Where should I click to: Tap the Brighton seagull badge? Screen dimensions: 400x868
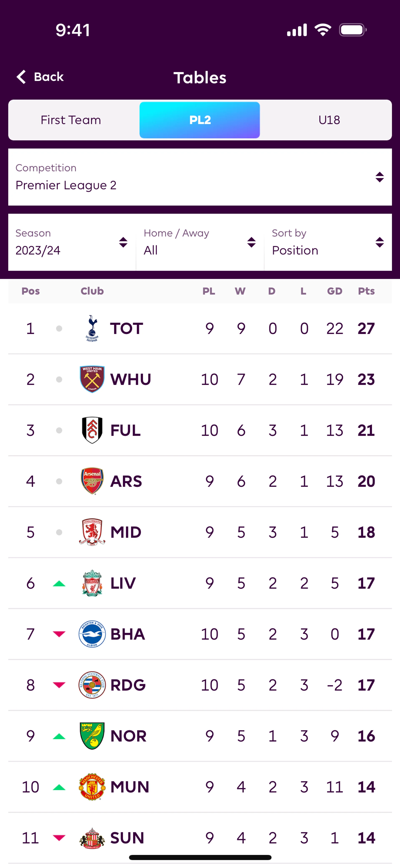[92, 634]
